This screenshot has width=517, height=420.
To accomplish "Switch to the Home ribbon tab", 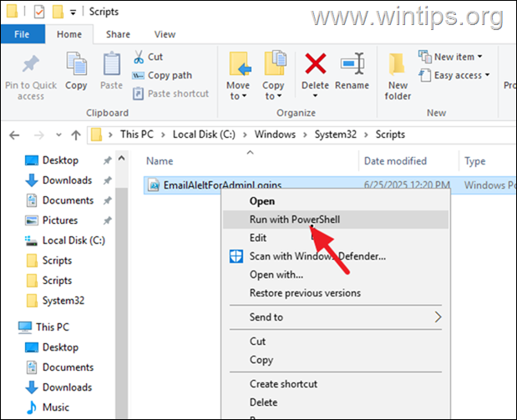I will 69,34.
